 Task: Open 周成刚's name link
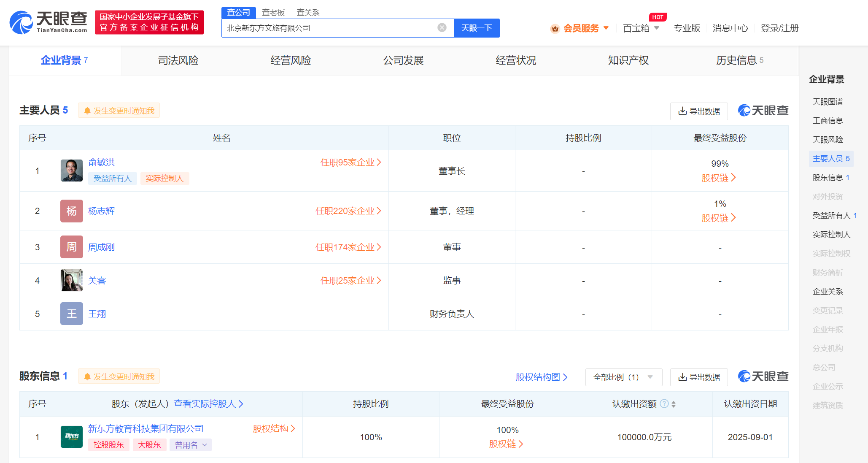click(101, 247)
